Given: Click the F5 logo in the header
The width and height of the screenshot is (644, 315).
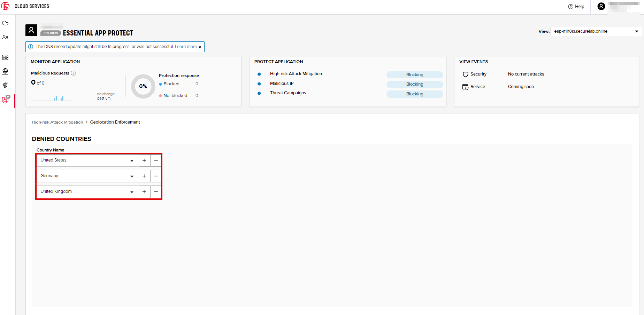Looking at the screenshot, I should point(5,6).
